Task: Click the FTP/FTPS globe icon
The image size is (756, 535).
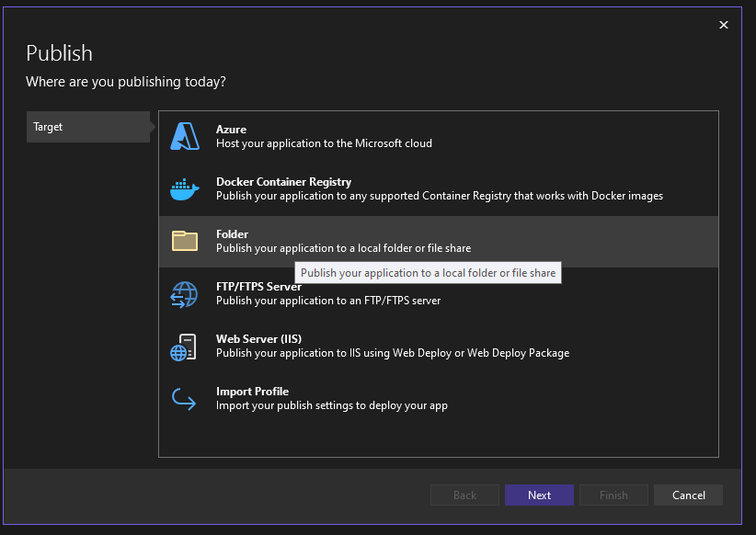Action: (184, 294)
